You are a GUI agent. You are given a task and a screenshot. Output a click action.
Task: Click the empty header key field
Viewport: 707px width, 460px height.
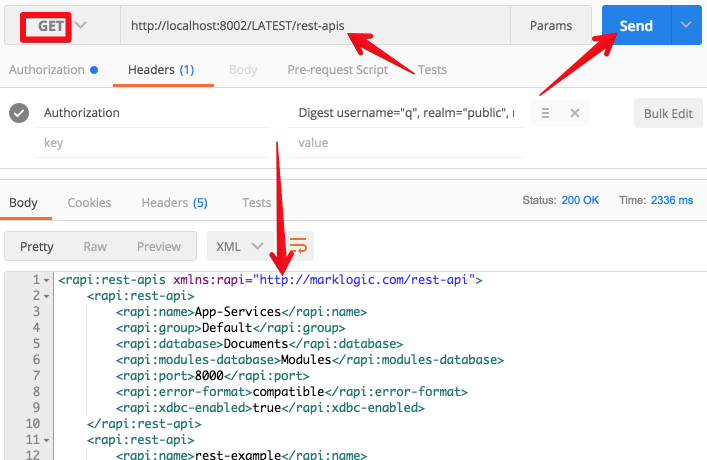(152, 143)
